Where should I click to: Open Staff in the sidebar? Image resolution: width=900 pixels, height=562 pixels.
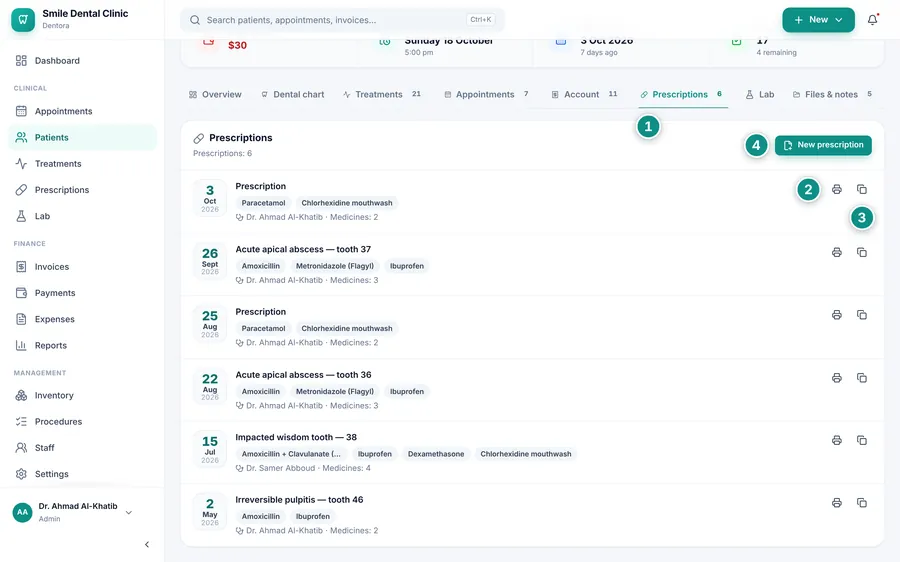(x=82, y=448)
